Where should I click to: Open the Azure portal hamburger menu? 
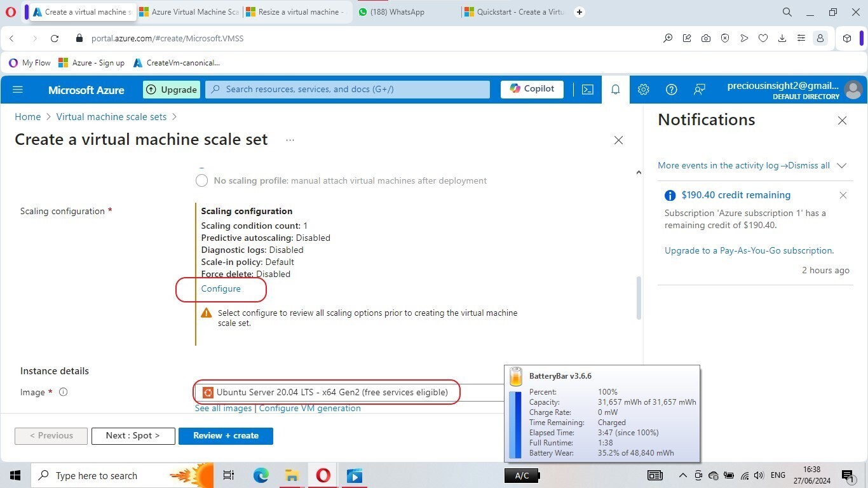[x=18, y=90]
